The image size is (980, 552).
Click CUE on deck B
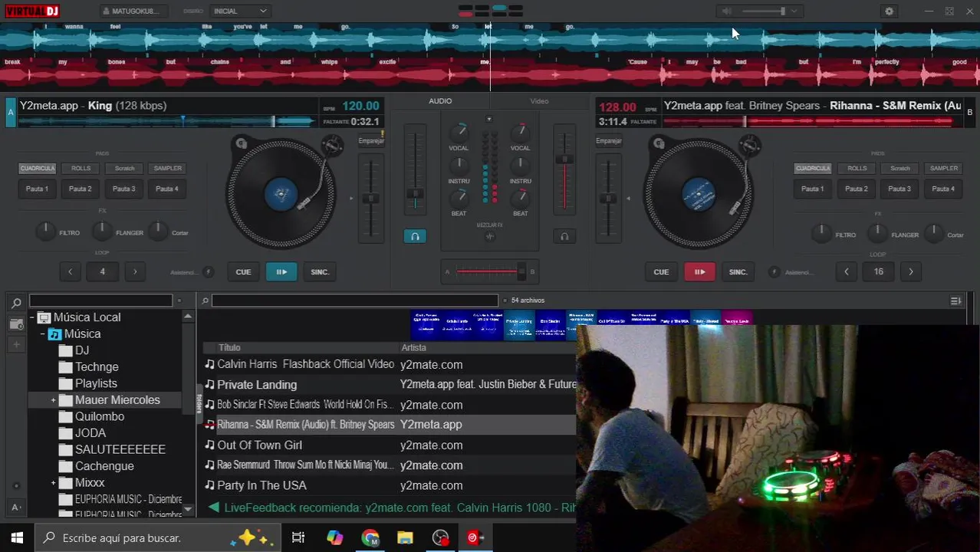click(661, 271)
